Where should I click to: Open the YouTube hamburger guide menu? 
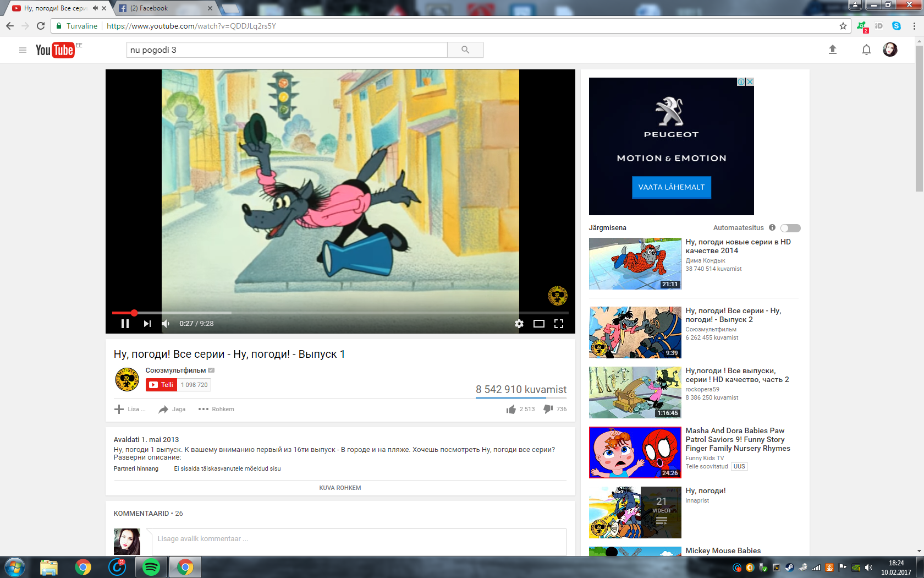pyautogui.click(x=23, y=50)
